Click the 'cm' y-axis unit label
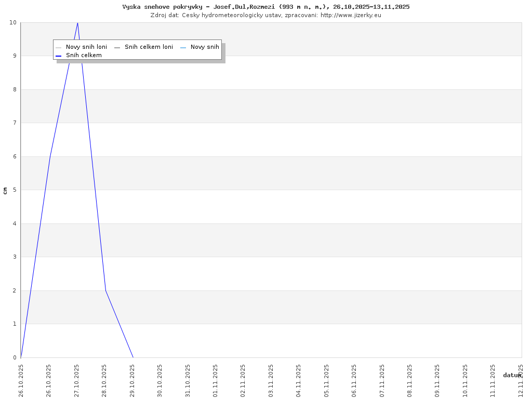The height and width of the screenshot is (399, 532). (x=5, y=190)
